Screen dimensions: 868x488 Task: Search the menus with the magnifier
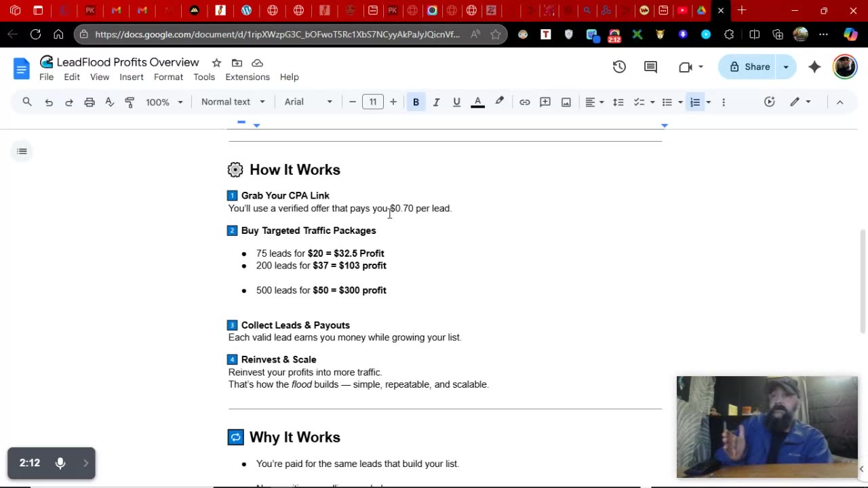[x=27, y=102]
